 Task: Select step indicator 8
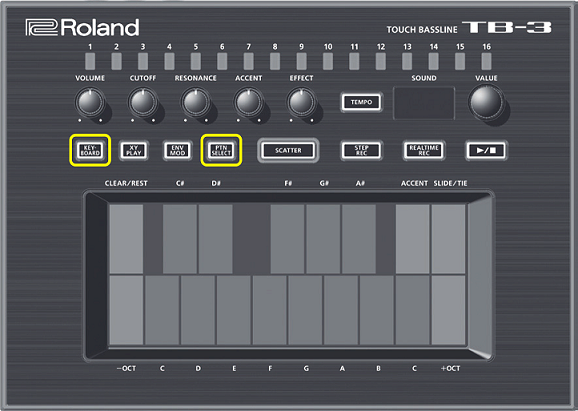click(x=275, y=61)
